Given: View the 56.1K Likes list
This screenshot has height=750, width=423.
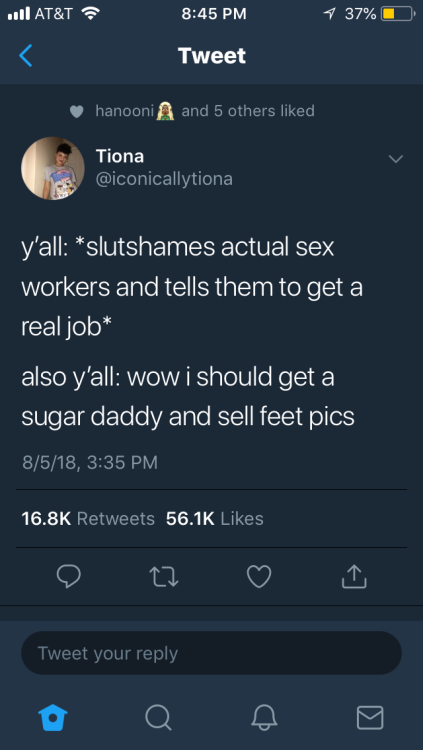Looking at the screenshot, I should coord(214,518).
